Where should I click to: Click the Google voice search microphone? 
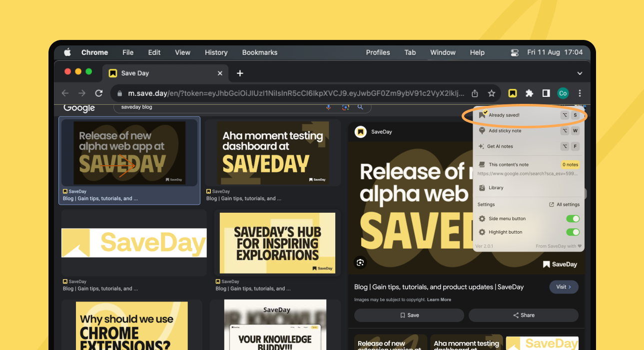click(x=329, y=107)
